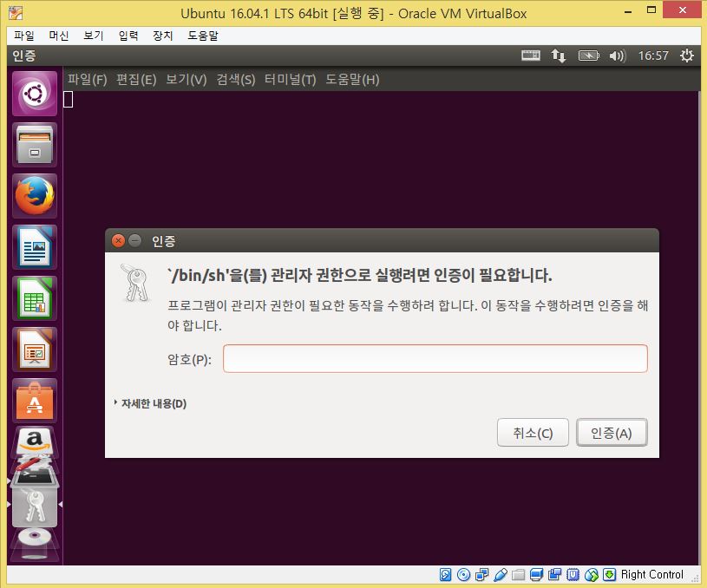Open Ubuntu Software center icon
Image resolution: width=707 pixels, height=588 pixels.
(x=35, y=401)
